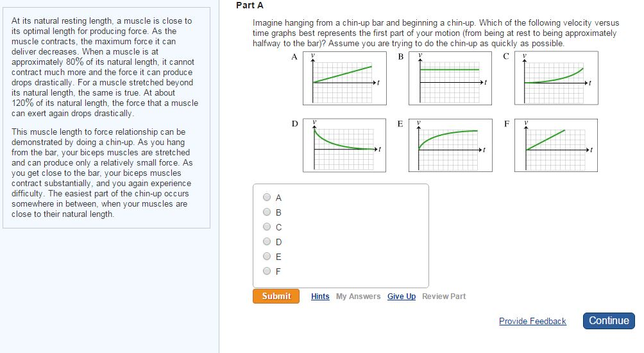The height and width of the screenshot is (353, 644).
Task: Open the Provide Feedback link
Action: click(x=532, y=322)
